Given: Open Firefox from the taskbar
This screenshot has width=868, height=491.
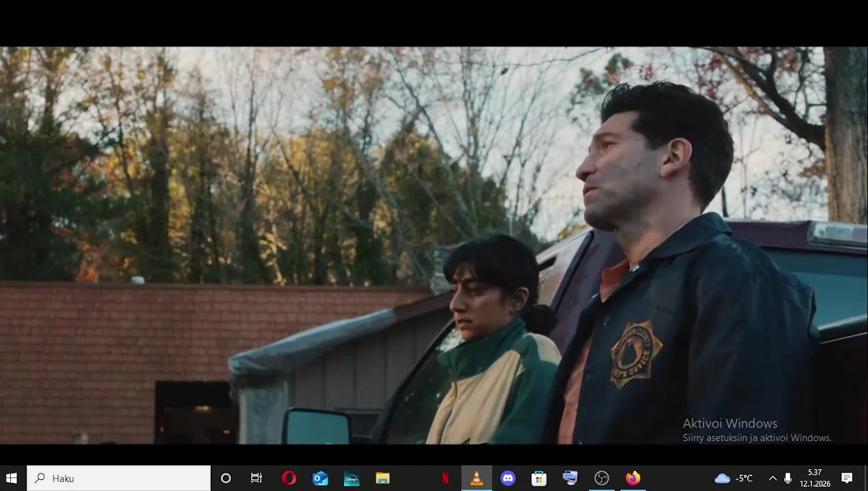Looking at the screenshot, I should pyautogui.click(x=633, y=478).
